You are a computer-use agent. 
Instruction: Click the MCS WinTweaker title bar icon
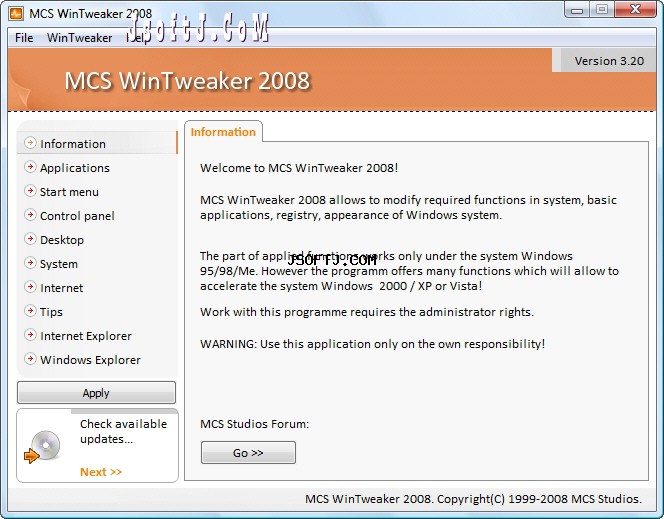(16, 14)
